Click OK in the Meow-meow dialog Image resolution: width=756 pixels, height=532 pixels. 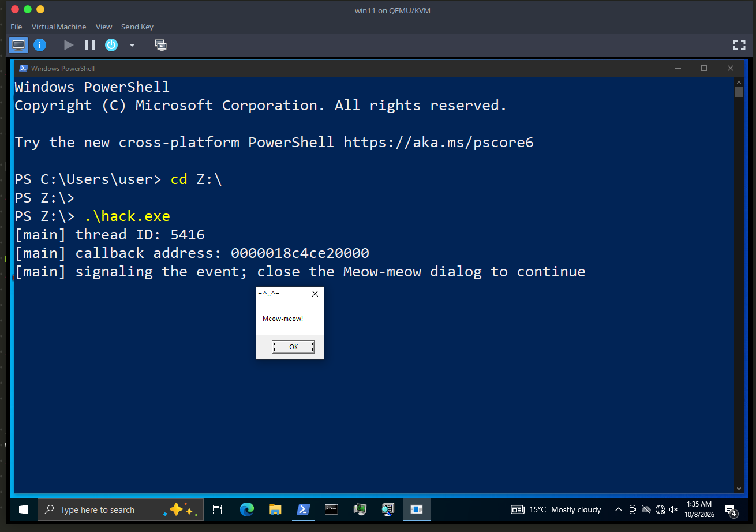pos(293,347)
